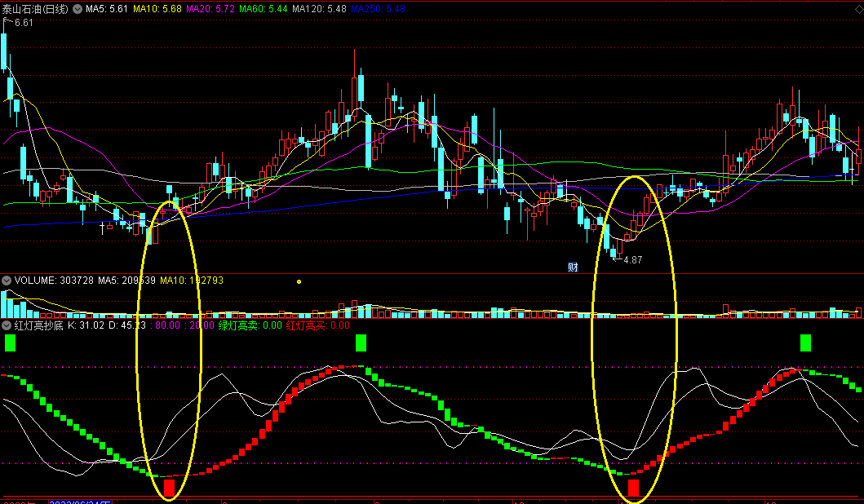The width and height of the screenshot is (864, 504).
Task: Click the 6.61 high price label
Action: 24,23
